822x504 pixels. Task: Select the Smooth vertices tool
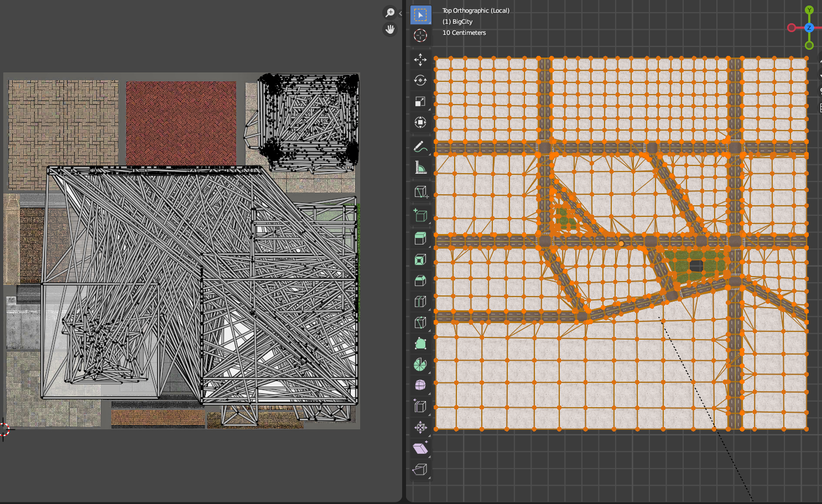(420, 385)
